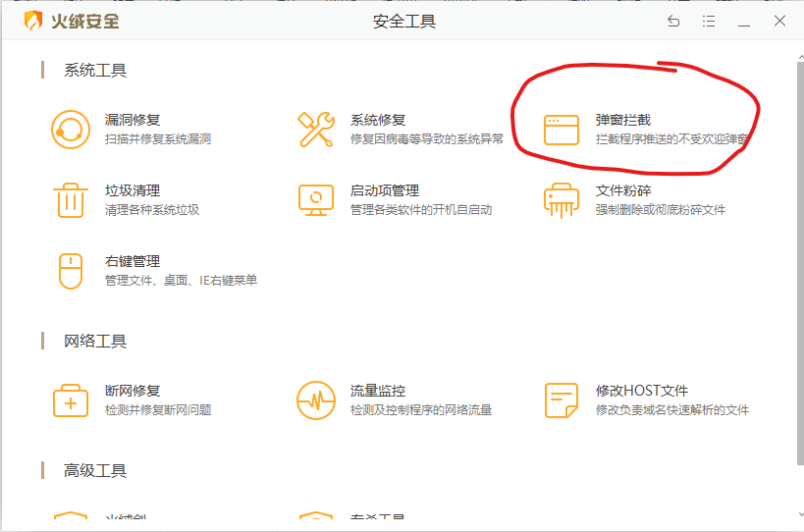Click description 清理各种系统垃圾
Viewport: 804px width, 532px height.
152,210
